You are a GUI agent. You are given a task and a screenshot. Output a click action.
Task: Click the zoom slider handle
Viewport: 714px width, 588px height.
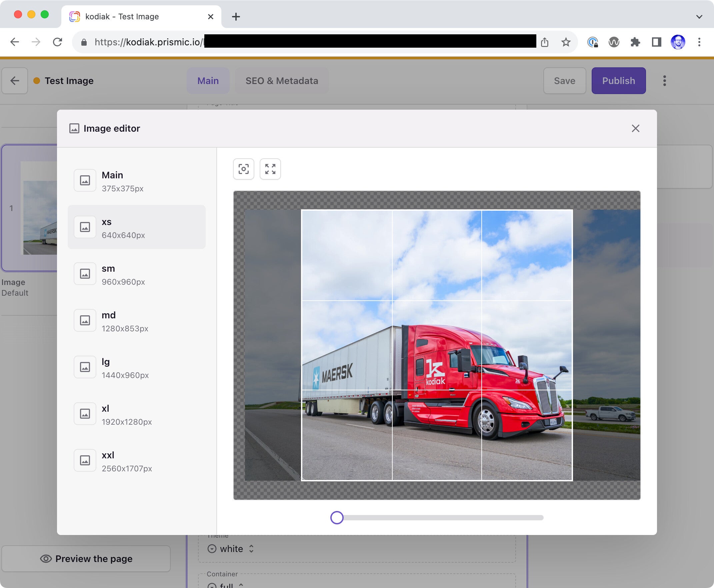point(337,518)
